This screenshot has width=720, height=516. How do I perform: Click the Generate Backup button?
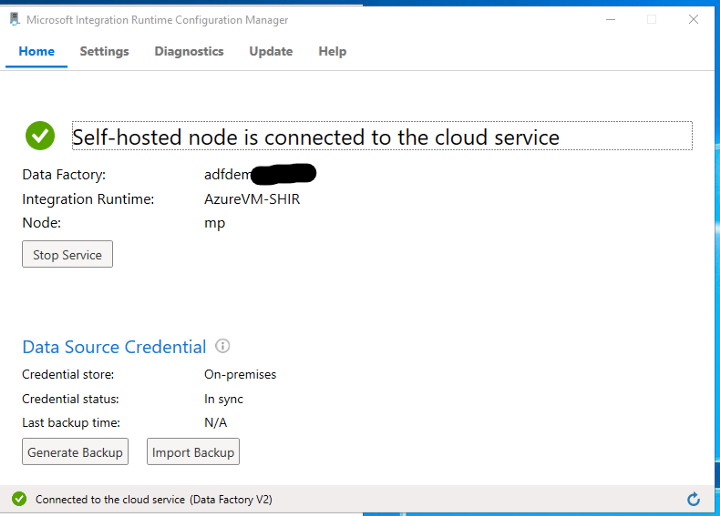(75, 452)
